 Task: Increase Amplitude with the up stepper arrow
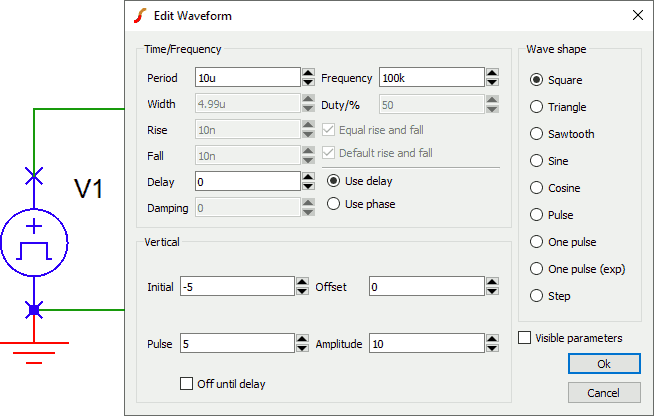pyautogui.click(x=492, y=339)
